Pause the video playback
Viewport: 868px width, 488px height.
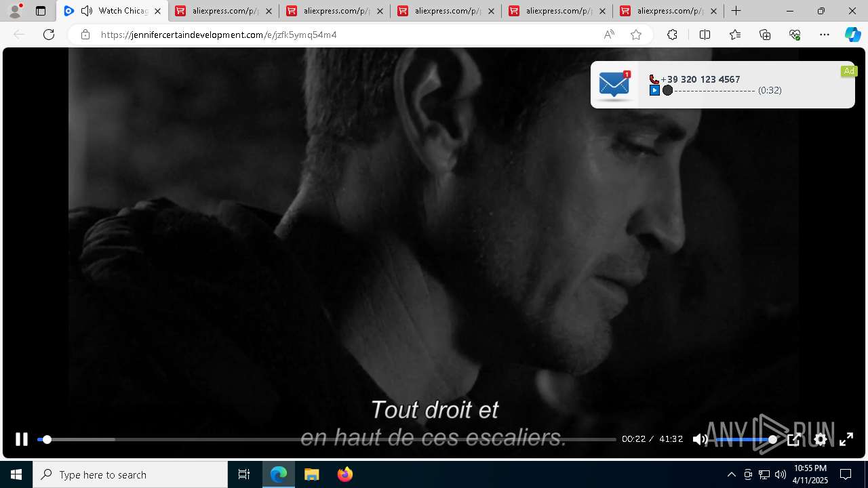point(22,439)
